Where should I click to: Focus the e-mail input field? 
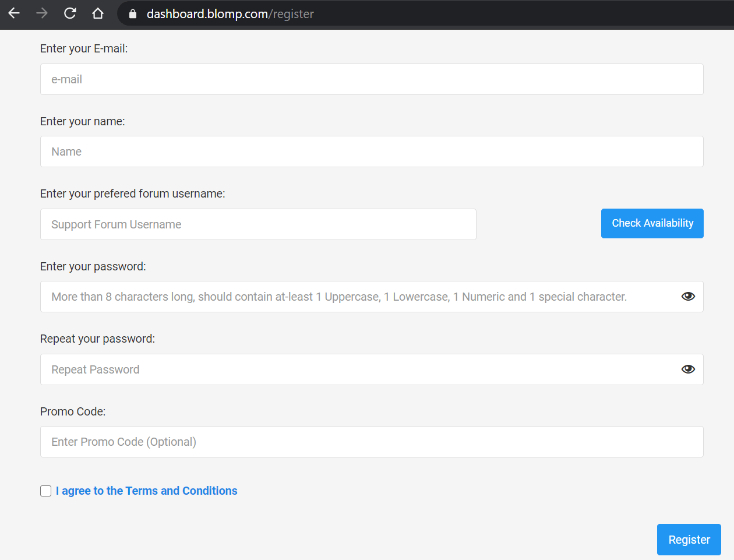(x=372, y=79)
